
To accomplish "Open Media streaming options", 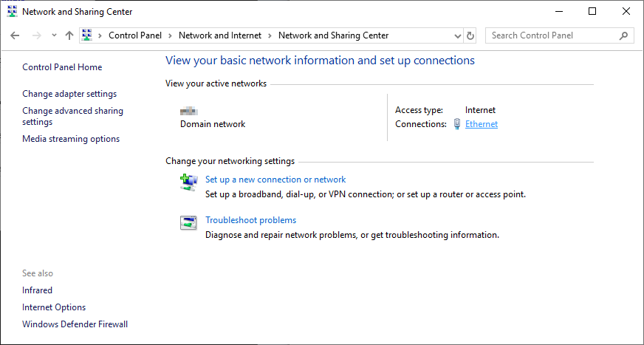I will (71, 139).
